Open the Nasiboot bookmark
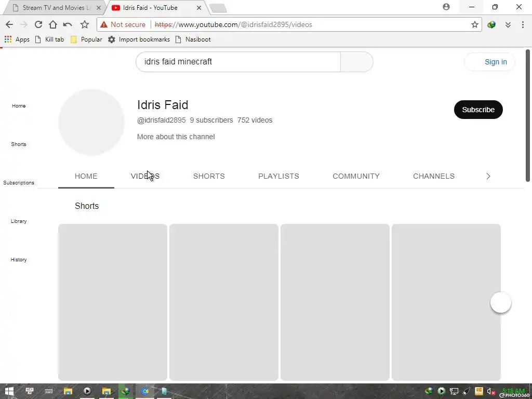Viewport: 532px width, 399px height. pos(193,39)
